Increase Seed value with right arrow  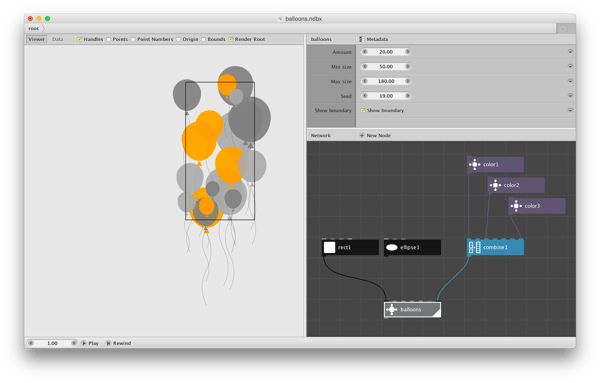[x=408, y=96]
